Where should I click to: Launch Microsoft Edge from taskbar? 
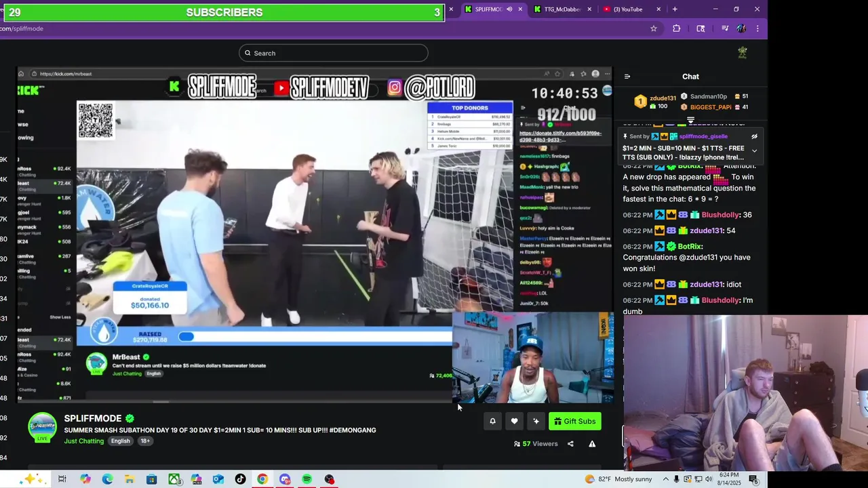[x=107, y=479]
